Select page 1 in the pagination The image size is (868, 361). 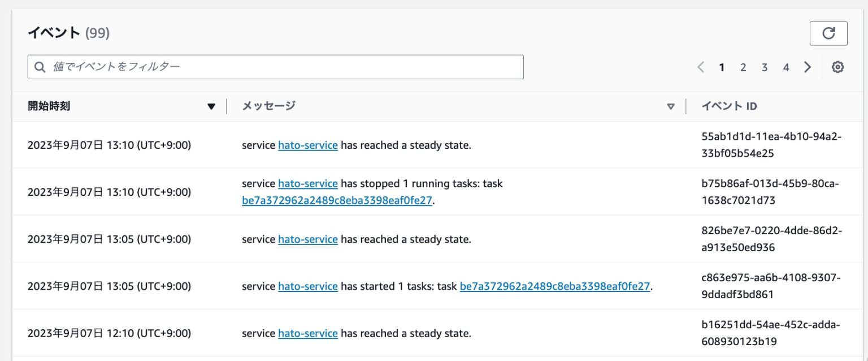[722, 67]
